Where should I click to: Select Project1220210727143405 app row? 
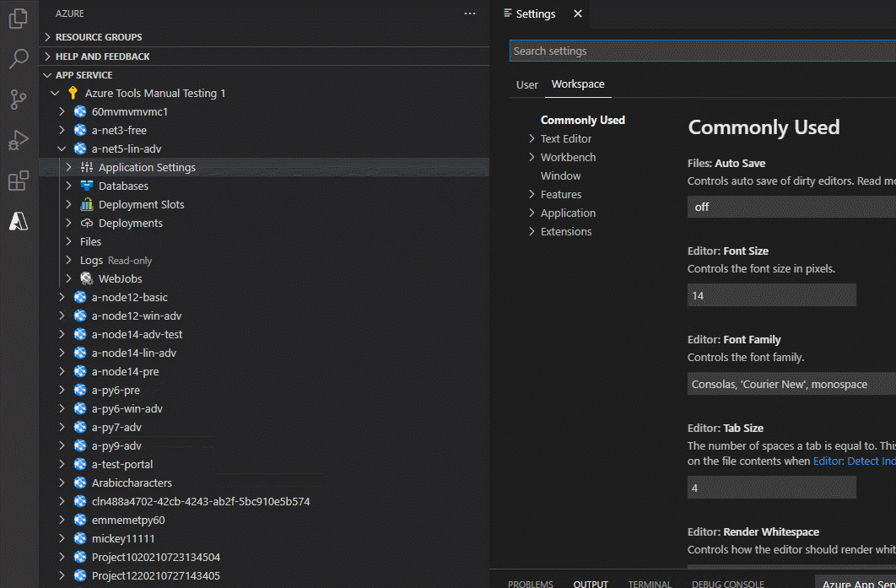tap(264, 575)
